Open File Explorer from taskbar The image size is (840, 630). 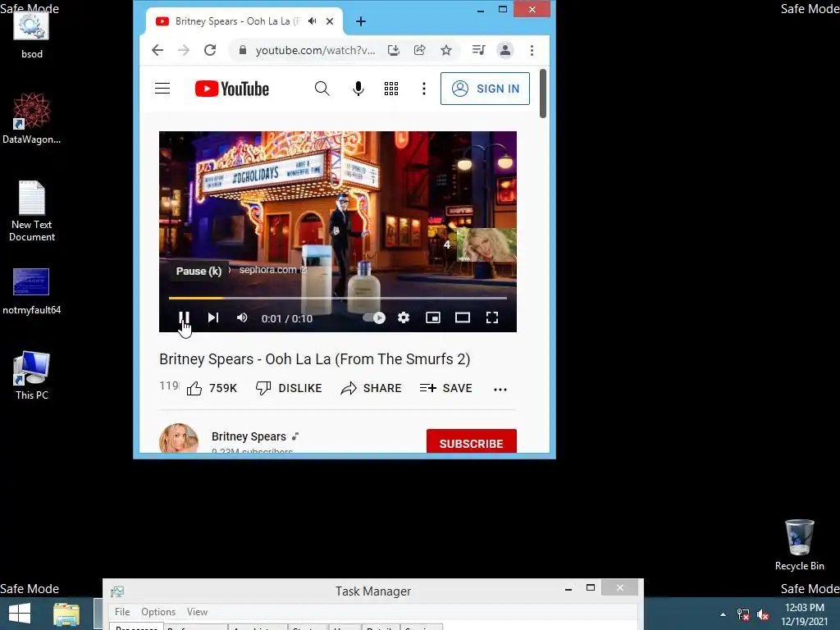(x=66, y=614)
